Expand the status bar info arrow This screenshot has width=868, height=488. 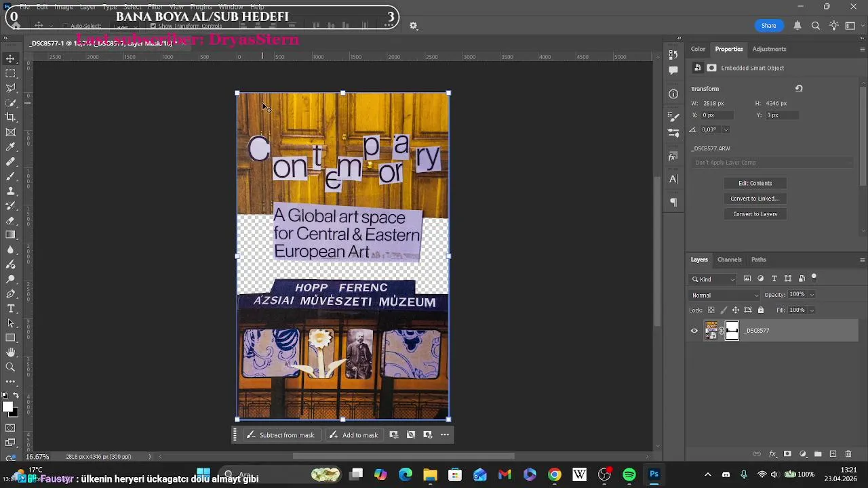(151, 457)
